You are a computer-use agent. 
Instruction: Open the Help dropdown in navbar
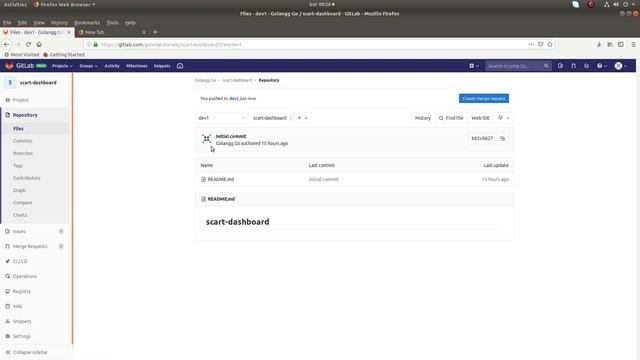[x=602, y=66]
